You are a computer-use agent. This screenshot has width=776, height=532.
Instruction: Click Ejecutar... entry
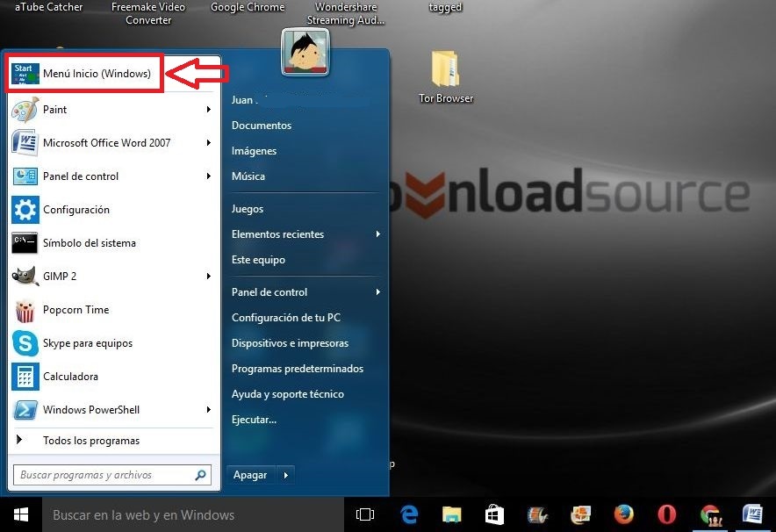254,420
